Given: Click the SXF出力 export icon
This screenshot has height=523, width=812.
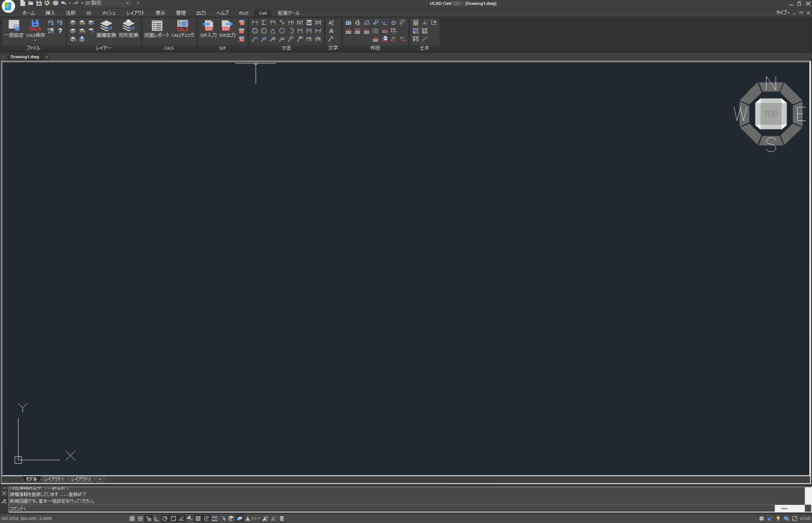Looking at the screenshot, I should (x=227, y=29).
